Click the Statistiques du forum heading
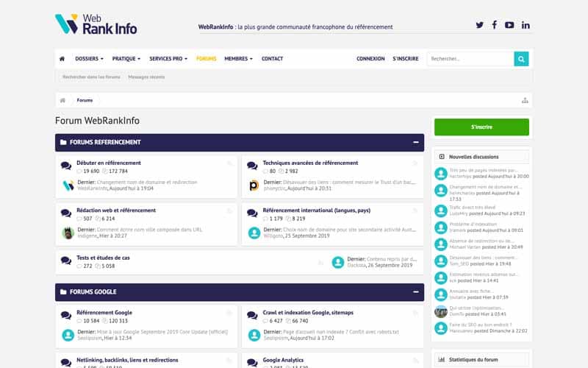 [x=473, y=359]
